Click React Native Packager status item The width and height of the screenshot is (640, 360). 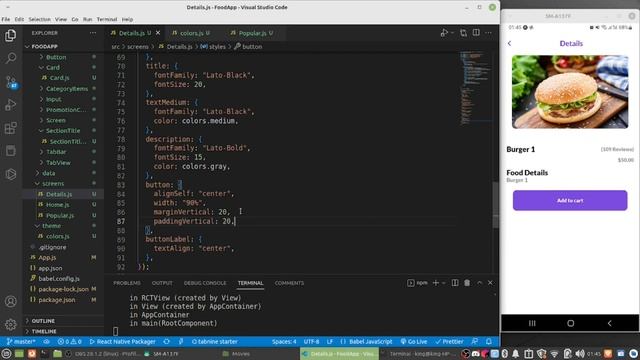[122, 342]
